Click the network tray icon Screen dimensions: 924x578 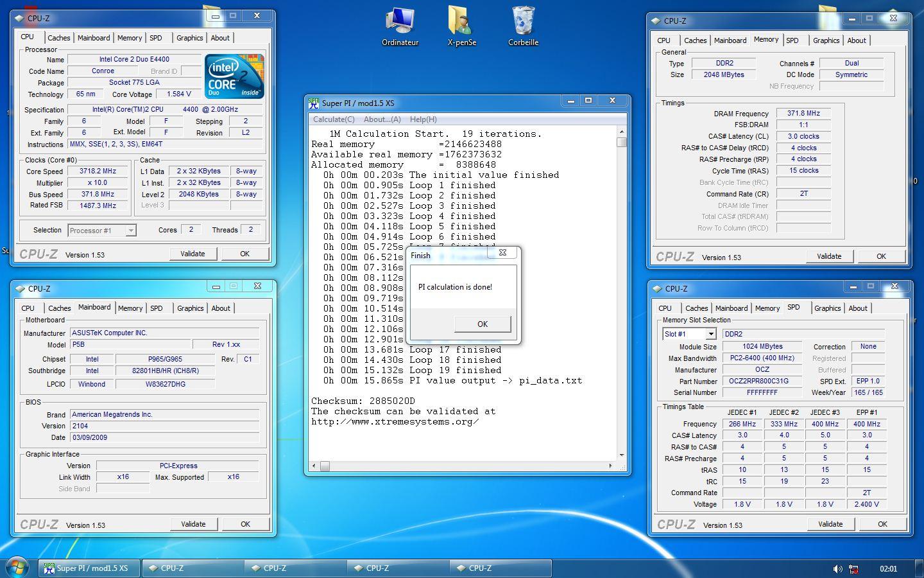854,568
